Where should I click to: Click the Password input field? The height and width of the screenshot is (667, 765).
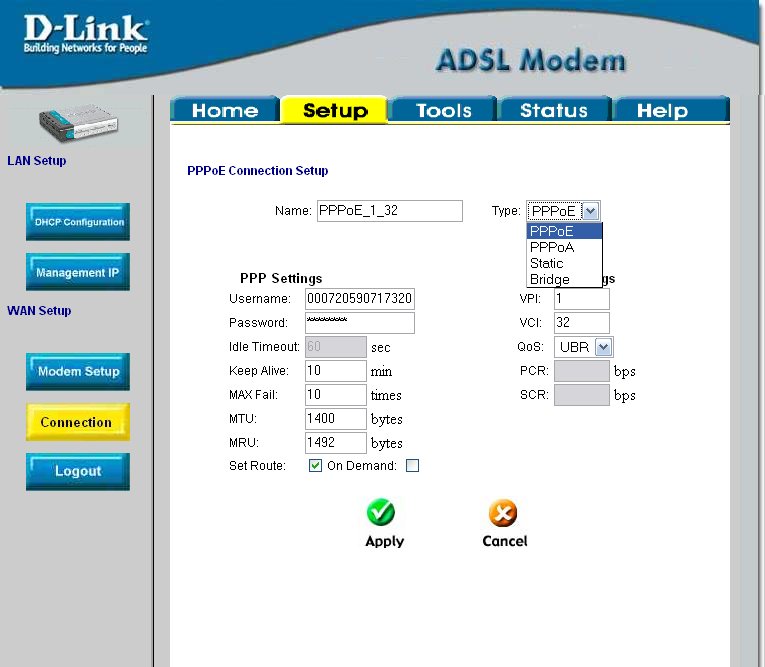tap(360, 323)
